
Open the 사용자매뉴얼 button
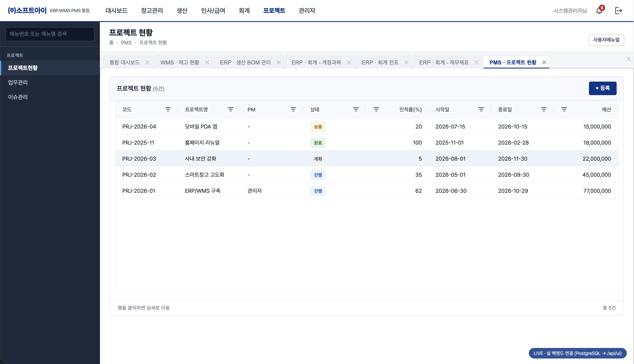tap(606, 40)
